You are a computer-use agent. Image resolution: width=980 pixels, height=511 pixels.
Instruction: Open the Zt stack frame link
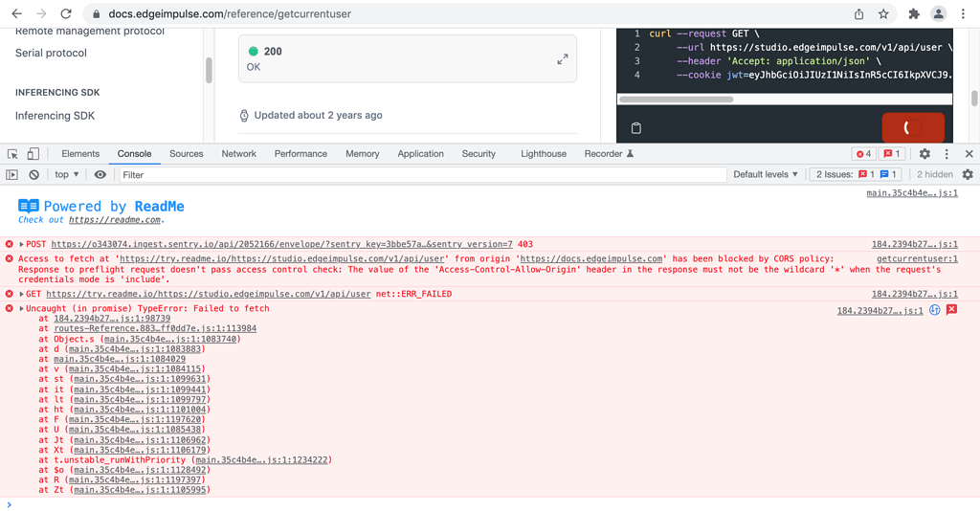140,490
